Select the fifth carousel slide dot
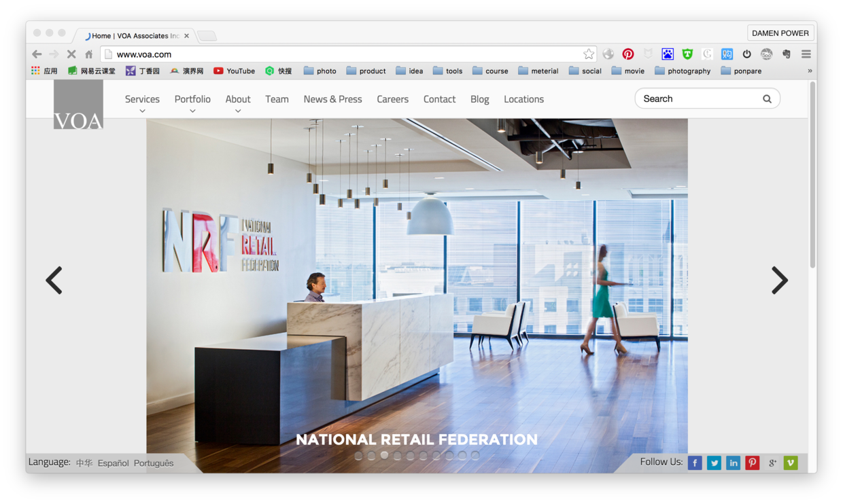Image resolution: width=843 pixels, height=504 pixels. click(x=410, y=456)
